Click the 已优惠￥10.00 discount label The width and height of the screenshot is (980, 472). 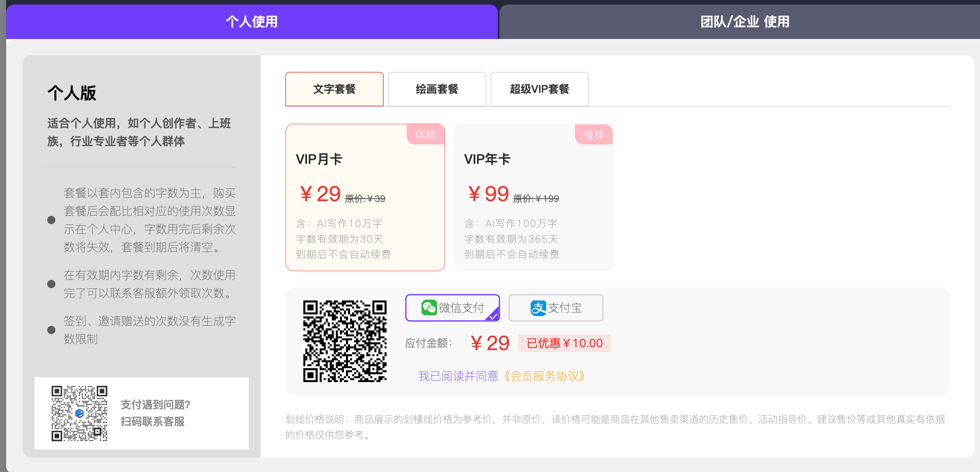(x=564, y=343)
